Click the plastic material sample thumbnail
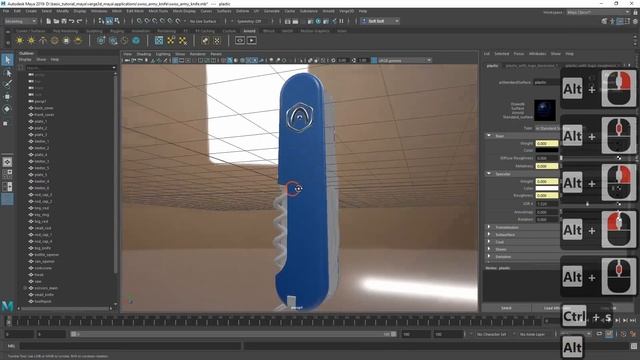This screenshot has width=640, height=360. pos(545,110)
